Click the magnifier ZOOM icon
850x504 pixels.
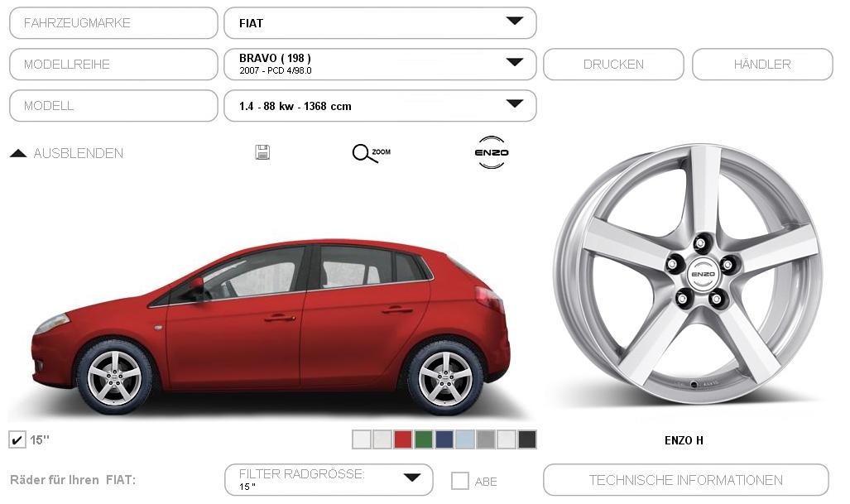pyautogui.click(x=372, y=153)
